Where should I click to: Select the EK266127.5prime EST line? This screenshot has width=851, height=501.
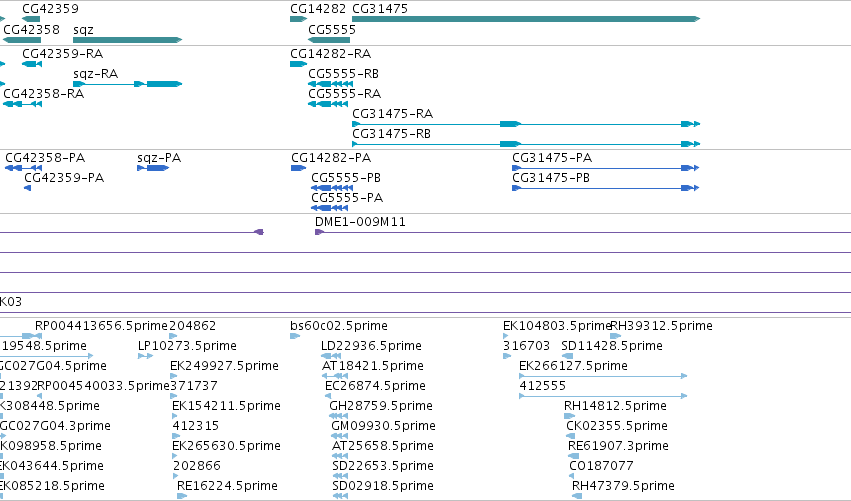603,376
